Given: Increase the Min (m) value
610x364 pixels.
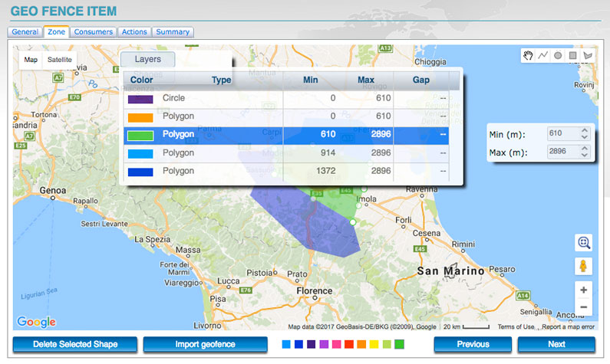Looking at the screenshot, I should [x=585, y=130].
